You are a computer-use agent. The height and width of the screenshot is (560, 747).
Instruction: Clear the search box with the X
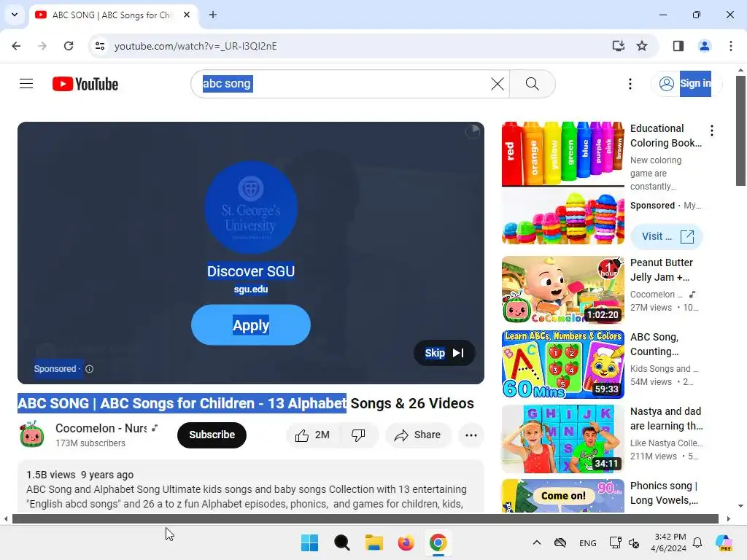pos(498,84)
